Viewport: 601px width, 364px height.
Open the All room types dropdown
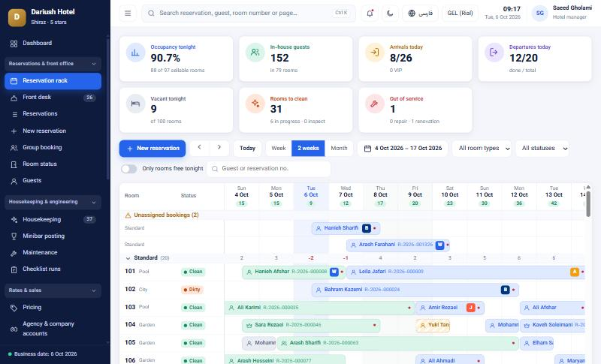click(483, 148)
